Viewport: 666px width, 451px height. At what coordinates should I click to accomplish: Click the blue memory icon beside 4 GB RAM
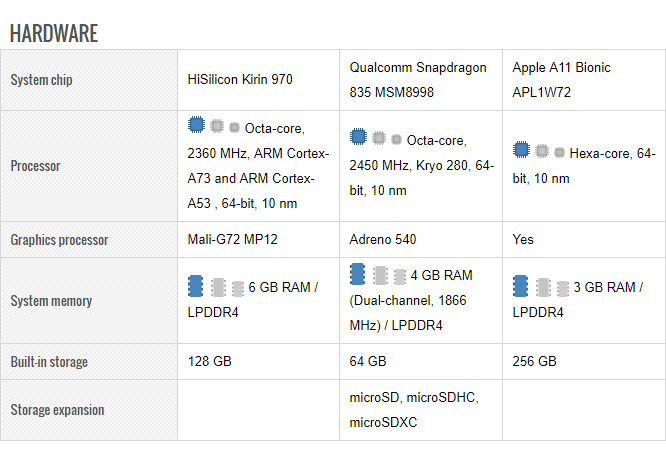tap(358, 274)
